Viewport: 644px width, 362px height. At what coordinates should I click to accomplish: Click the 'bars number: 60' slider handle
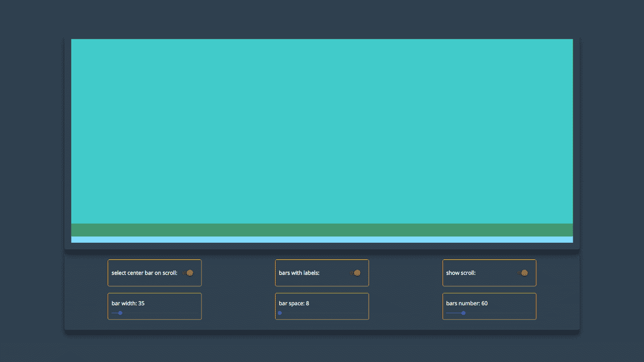click(463, 313)
